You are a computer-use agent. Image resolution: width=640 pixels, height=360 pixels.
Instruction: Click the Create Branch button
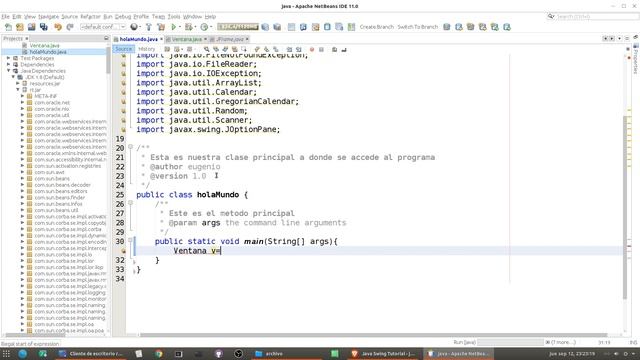(377, 27)
